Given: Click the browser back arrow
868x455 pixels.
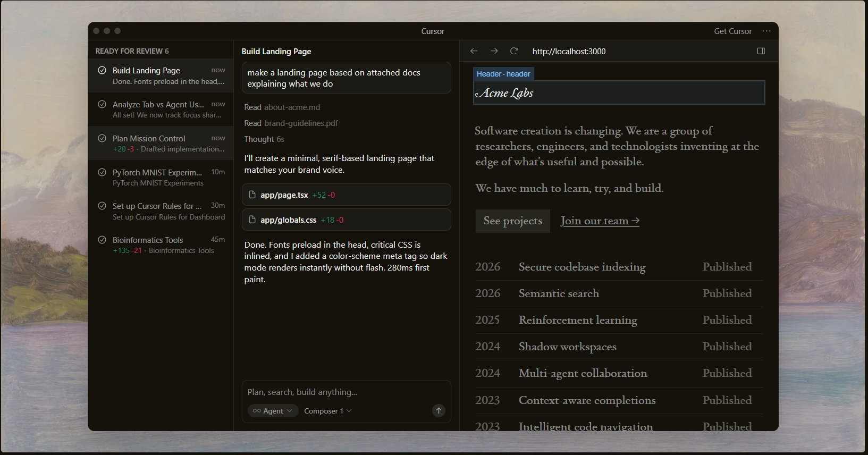Looking at the screenshot, I should click(x=474, y=51).
